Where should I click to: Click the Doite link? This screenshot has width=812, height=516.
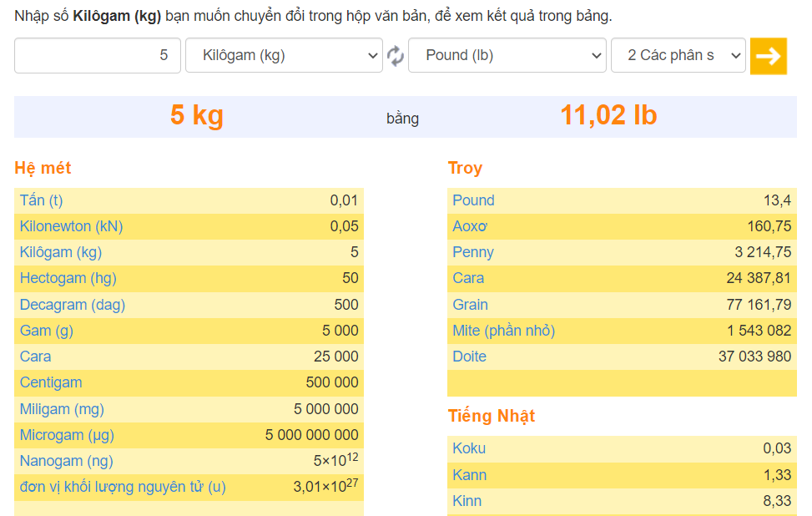pos(468,357)
